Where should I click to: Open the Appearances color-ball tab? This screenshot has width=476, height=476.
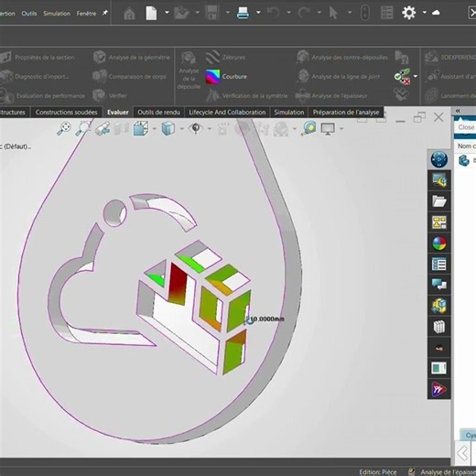[x=439, y=243]
